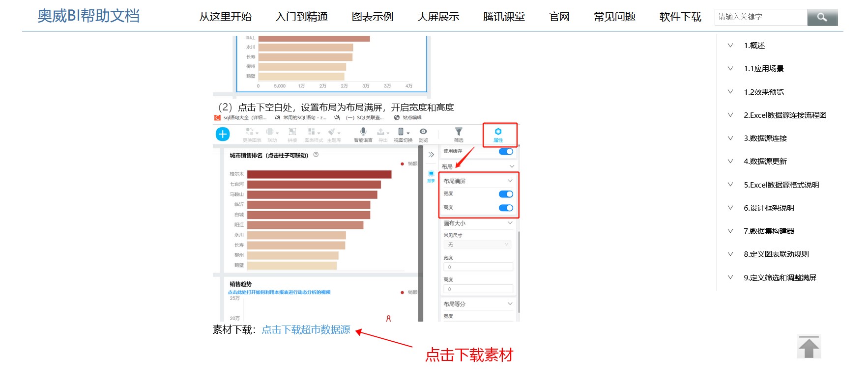Select the darkest 格尔木 bar in chart

click(319, 174)
